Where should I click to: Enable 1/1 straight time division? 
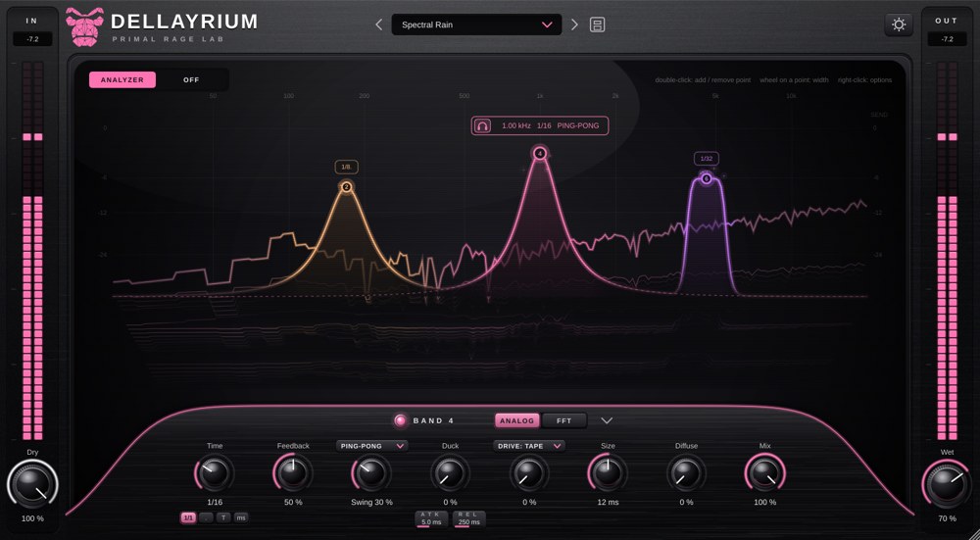[x=188, y=517]
